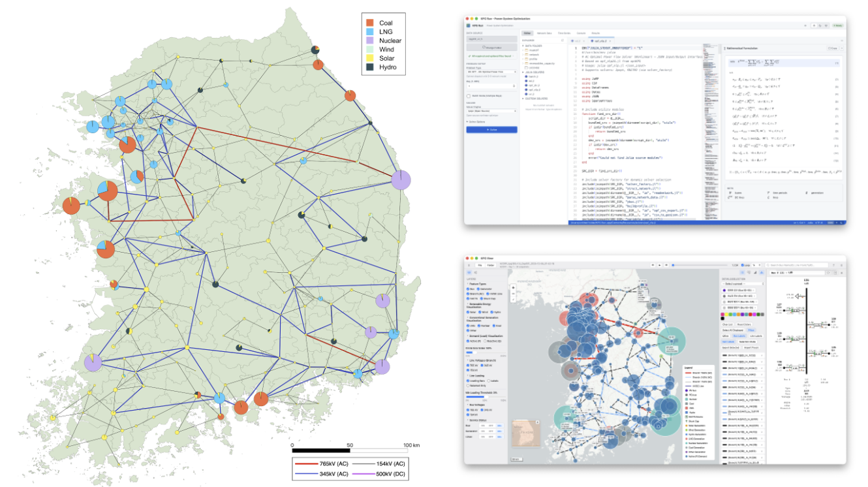The width and height of the screenshot is (868, 487).
Task: Click the network folder icon in Explorer
Action: 527,55
